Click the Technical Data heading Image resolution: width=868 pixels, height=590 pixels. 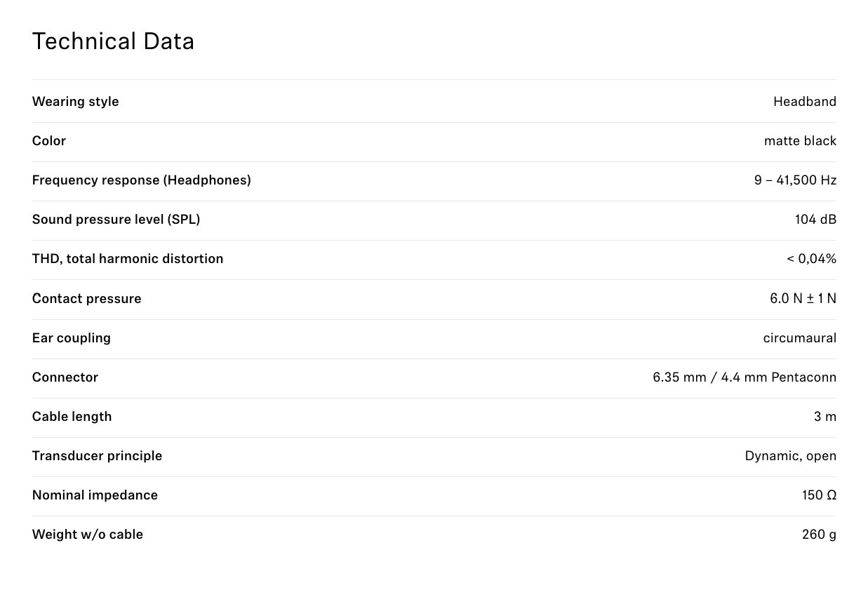pos(113,41)
